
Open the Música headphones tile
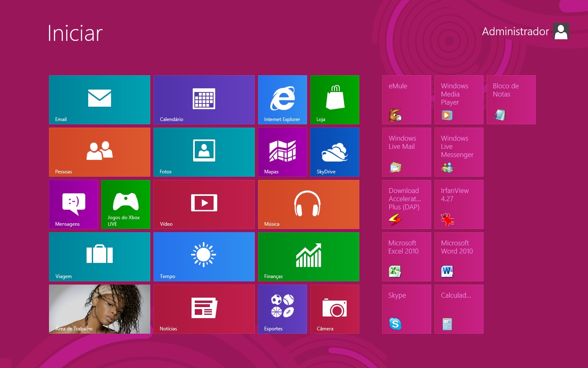(x=308, y=204)
